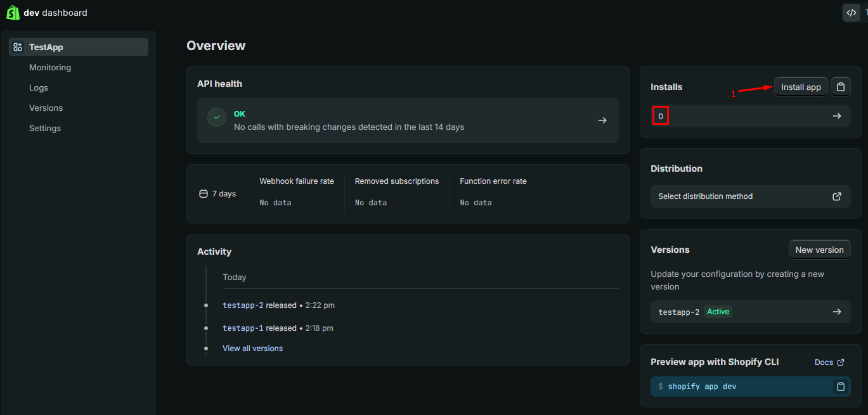The image size is (868, 415).
Task: Copy the shopify app dev command
Action: coord(841,386)
